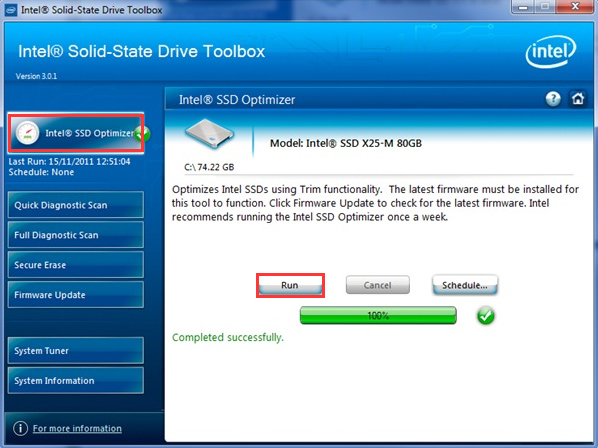Click the Cancel button
Image resolution: width=598 pixels, height=448 pixels.
pyautogui.click(x=378, y=285)
